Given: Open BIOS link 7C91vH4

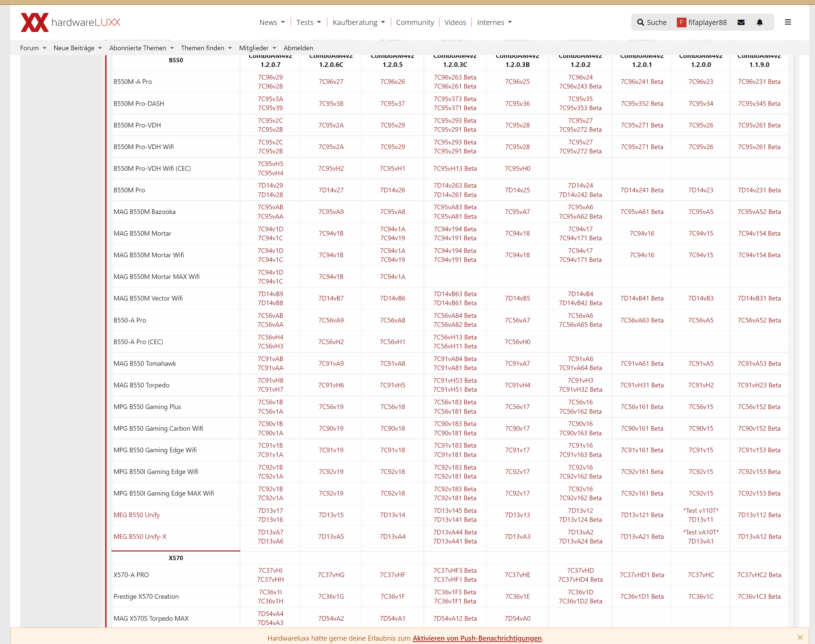Looking at the screenshot, I should [517, 385].
